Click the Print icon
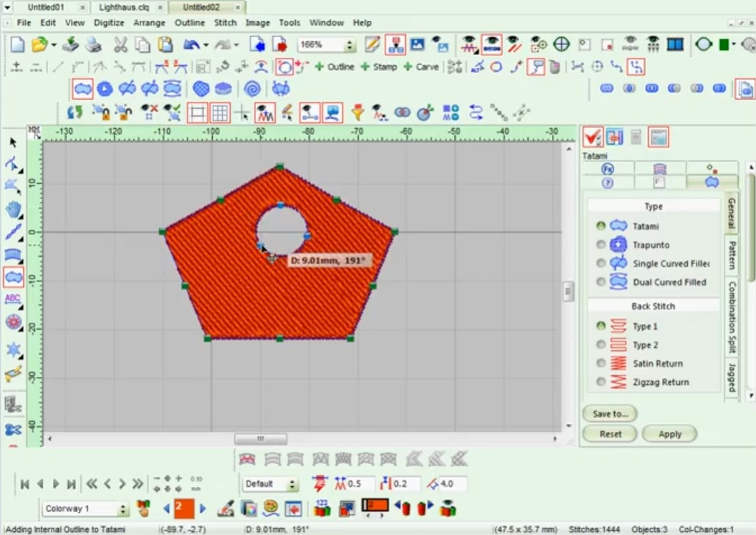Screen dimensions: 756x535 [94, 45]
